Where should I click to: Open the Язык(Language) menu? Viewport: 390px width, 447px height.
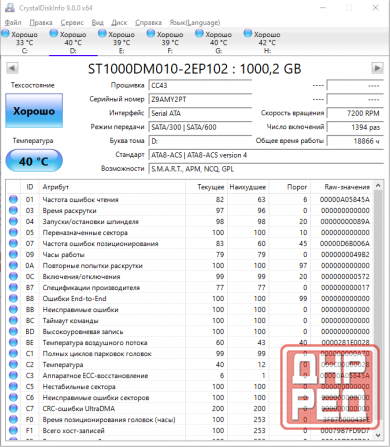195,23
